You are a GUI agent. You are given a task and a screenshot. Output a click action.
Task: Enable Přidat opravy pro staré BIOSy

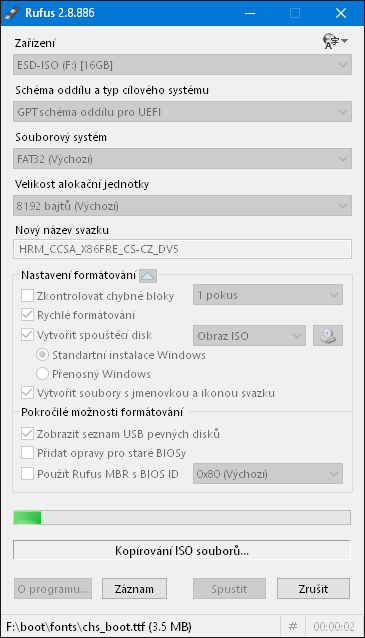27,453
